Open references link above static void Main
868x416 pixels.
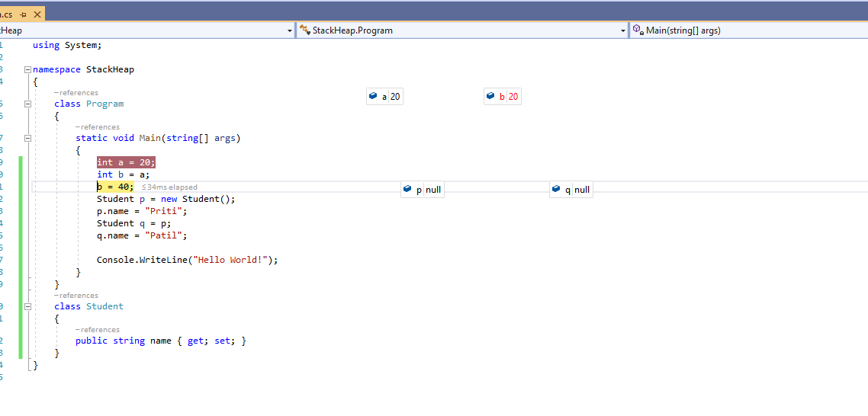click(x=98, y=127)
